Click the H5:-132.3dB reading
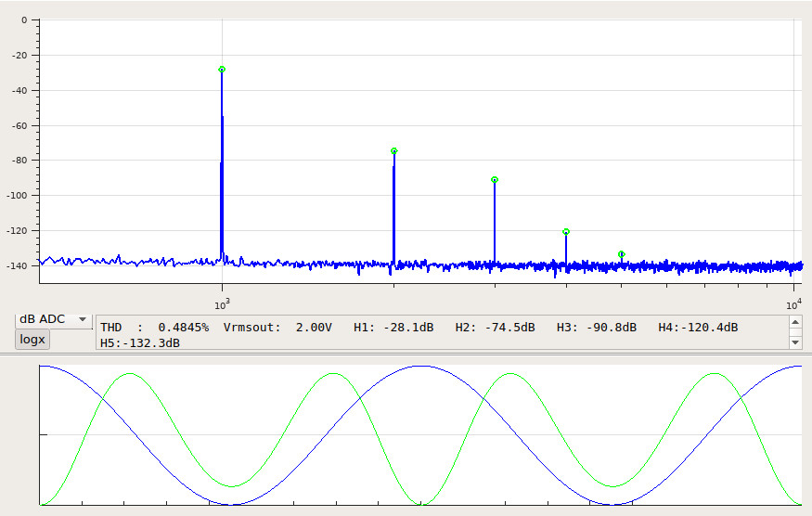The image size is (812, 516). (x=140, y=343)
